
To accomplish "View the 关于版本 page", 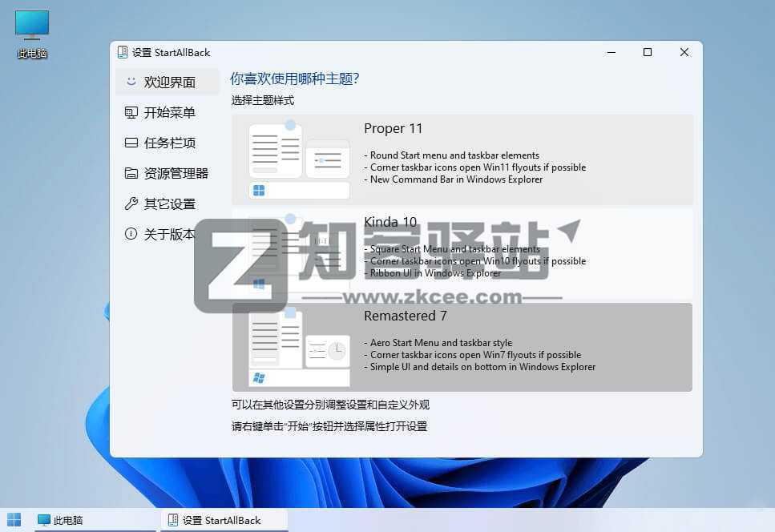I will coord(160,234).
